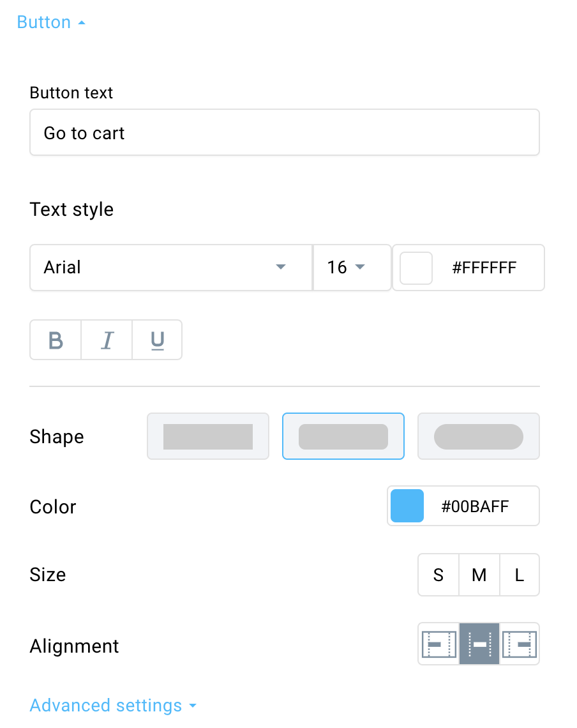Screen dimensions: 577x728
Task: Edit the #00BAFF color hex field
Action: coord(476,506)
